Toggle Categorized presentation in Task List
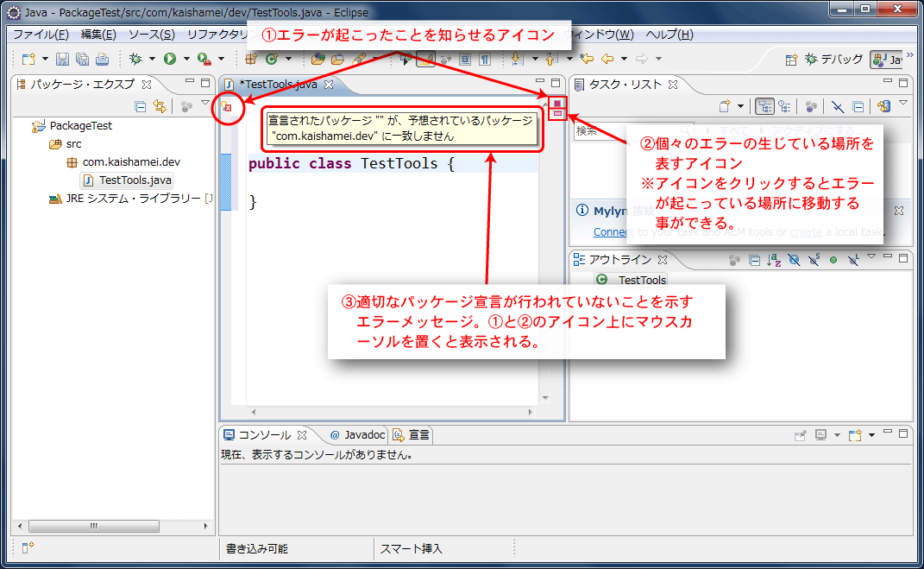The image size is (924, 569). tap(764, 107)
